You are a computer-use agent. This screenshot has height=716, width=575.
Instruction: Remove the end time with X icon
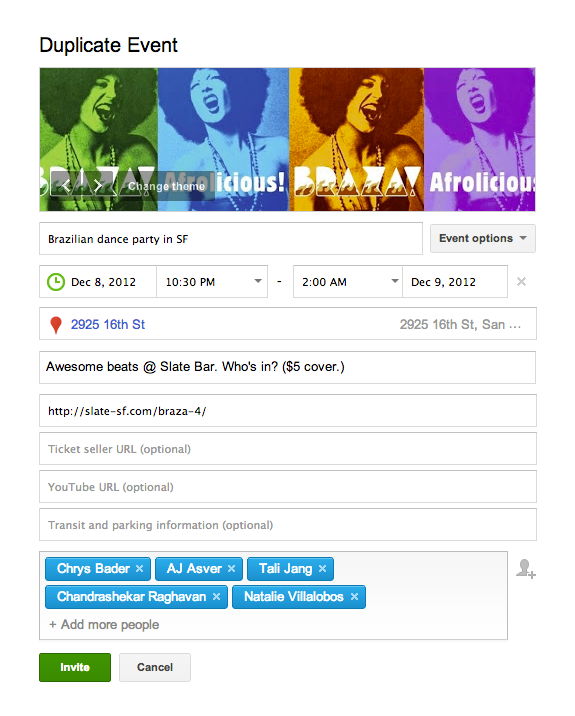click(x=521, y=282)
